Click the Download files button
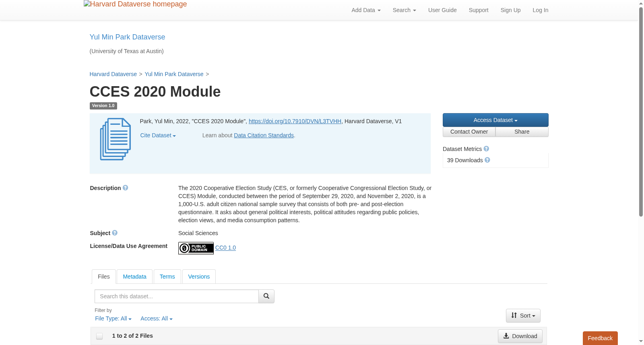The height and width of the screenshot is (345, 644). pyautogui.click(x=520, y=336)
